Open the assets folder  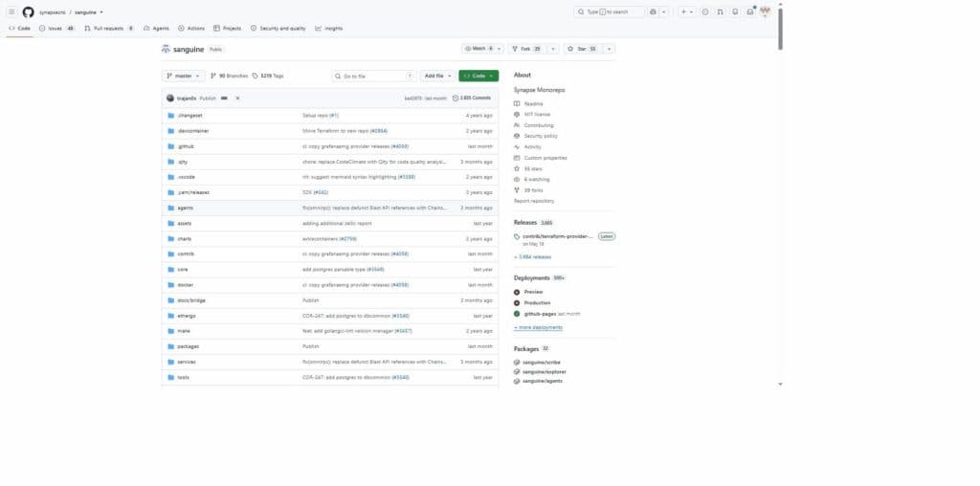click(185, 223)
